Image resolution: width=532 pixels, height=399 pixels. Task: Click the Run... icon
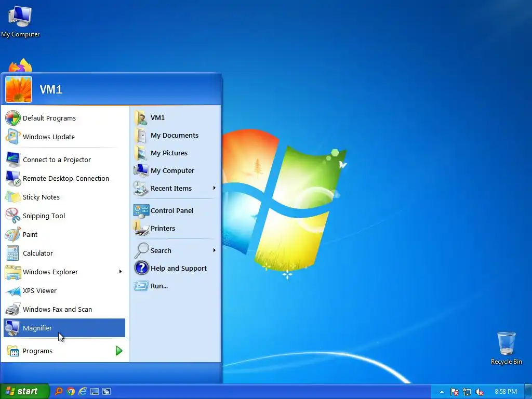[x=141, y=286]
